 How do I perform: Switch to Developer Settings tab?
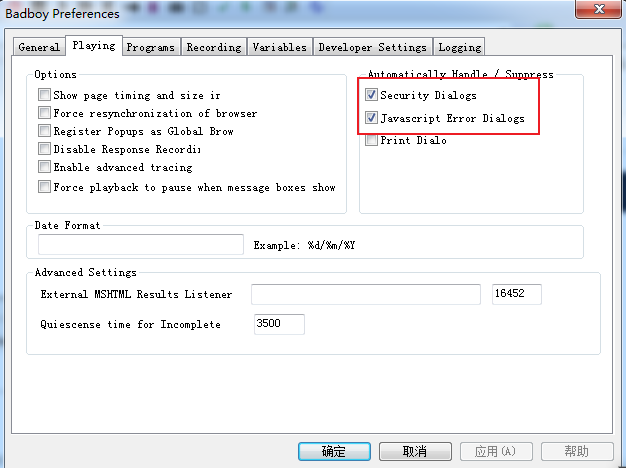(x=372, y=47)
